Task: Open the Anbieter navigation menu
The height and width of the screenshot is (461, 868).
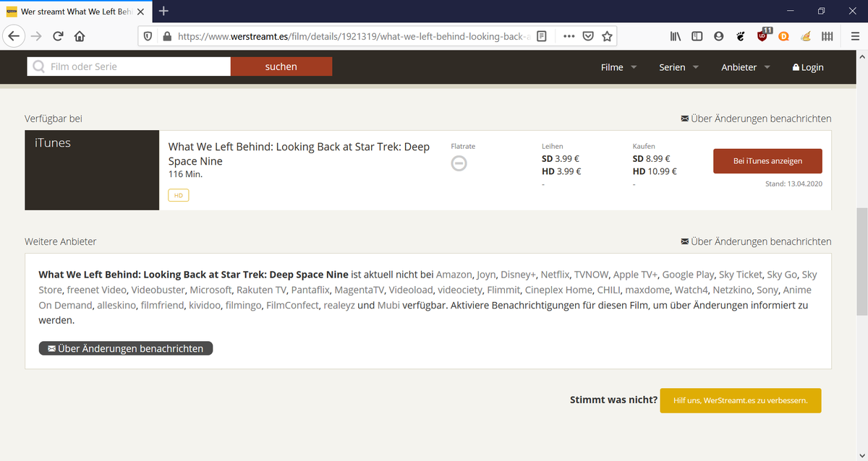Action: (745, 67)
